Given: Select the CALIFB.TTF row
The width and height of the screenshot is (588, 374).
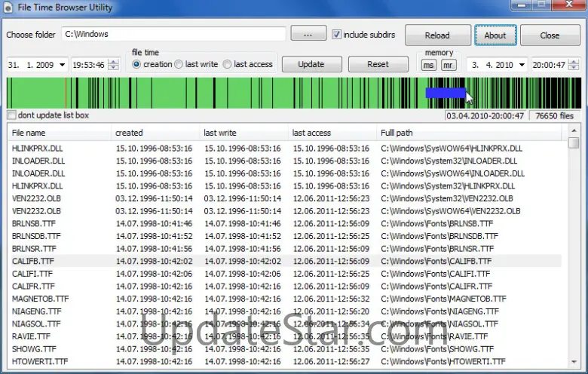Looking at the screenshot, I should tap(285, 261).
